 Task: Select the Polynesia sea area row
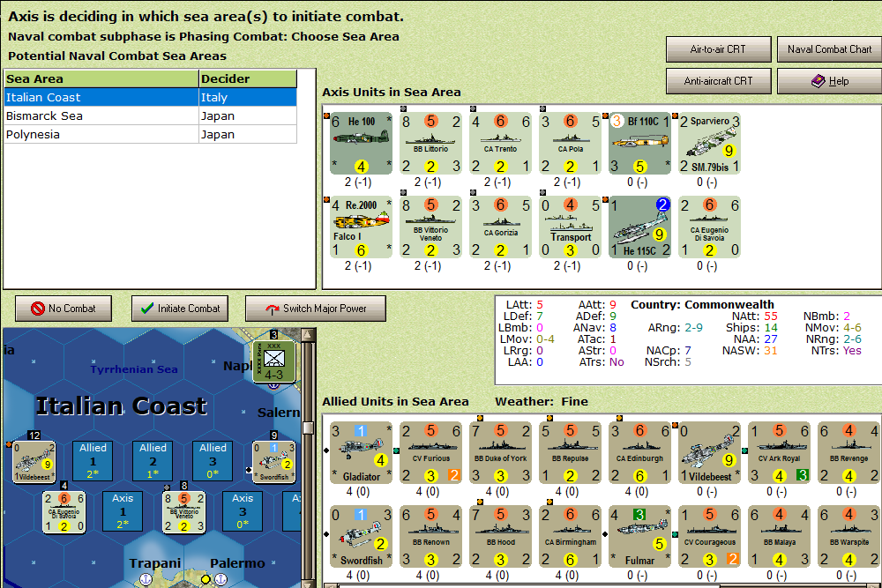[151, 134]
